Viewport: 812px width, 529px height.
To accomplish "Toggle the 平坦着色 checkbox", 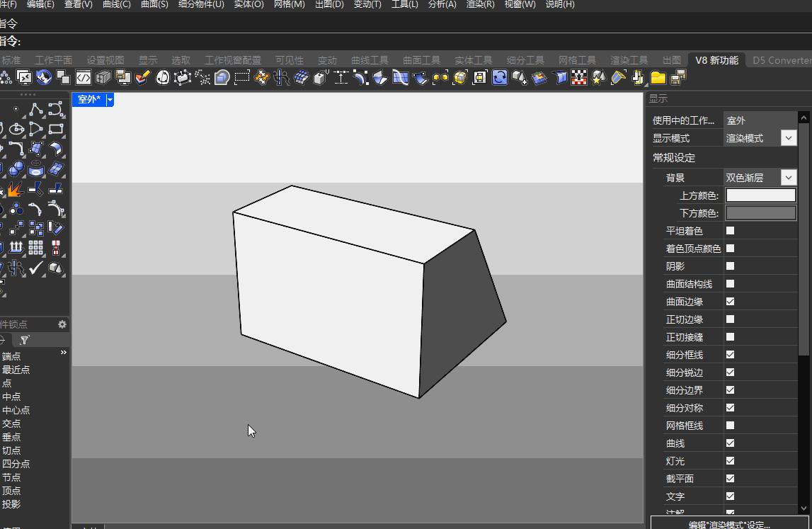I will tap(730, 231).
